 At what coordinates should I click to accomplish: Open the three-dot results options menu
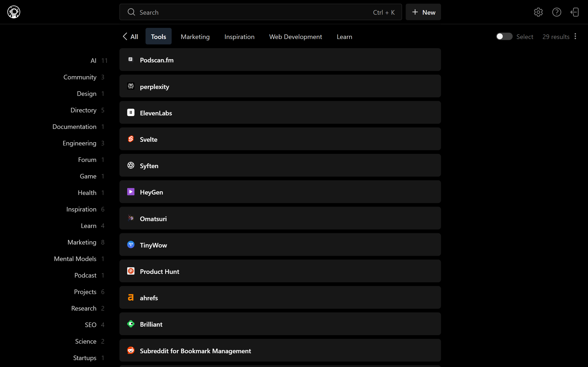coord(575,37)
